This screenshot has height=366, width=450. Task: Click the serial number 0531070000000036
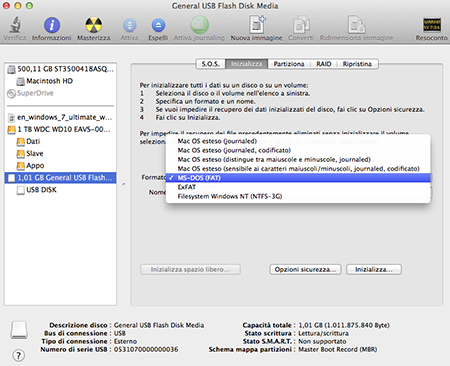[x=146, y=349]
